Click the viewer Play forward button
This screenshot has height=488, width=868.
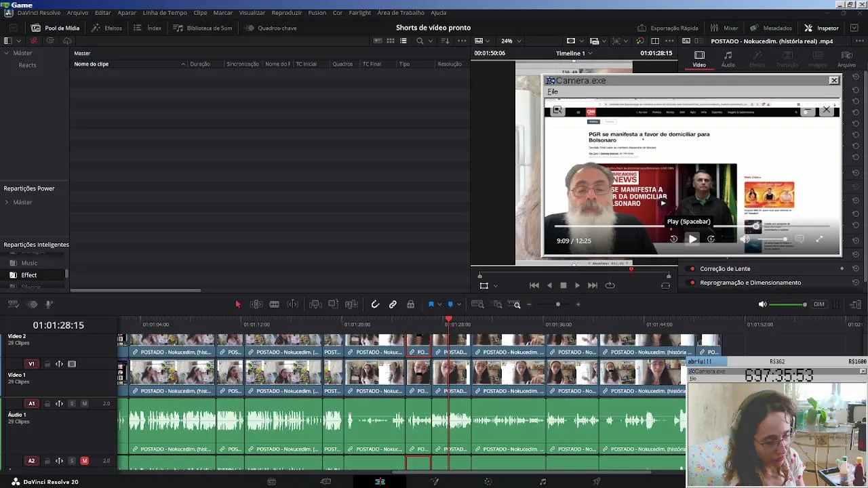[x=577, y=285]
